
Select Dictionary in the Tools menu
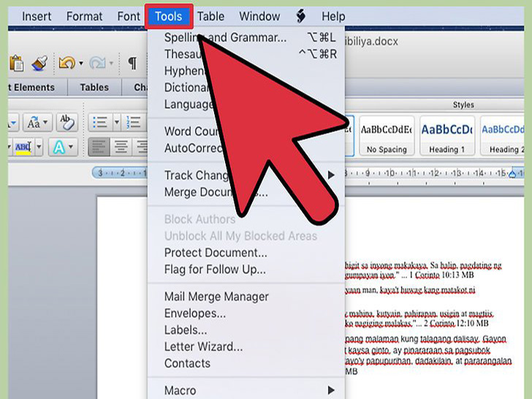pyautogui.click(x=246, y=87)
